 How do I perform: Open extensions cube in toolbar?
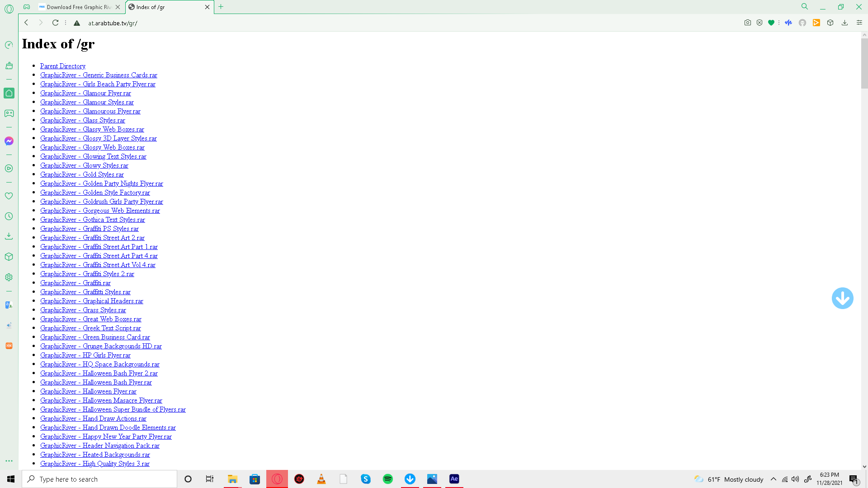tap(830, 23)
